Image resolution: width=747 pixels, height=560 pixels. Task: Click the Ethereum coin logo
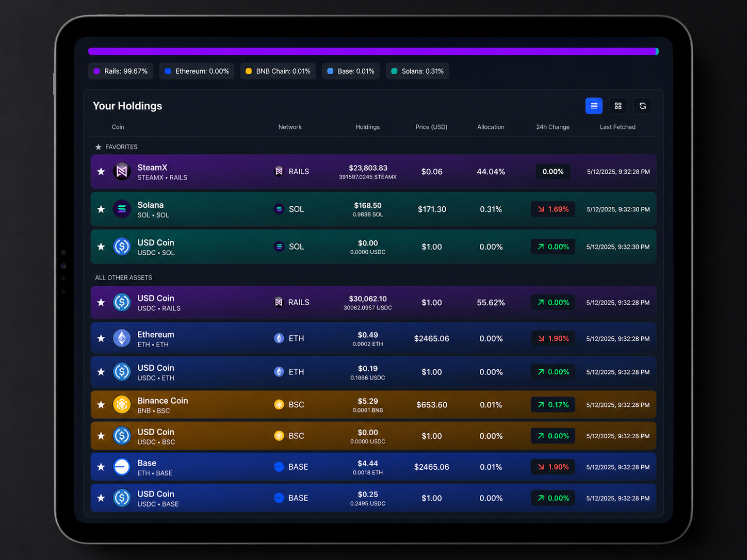[122, 338]
